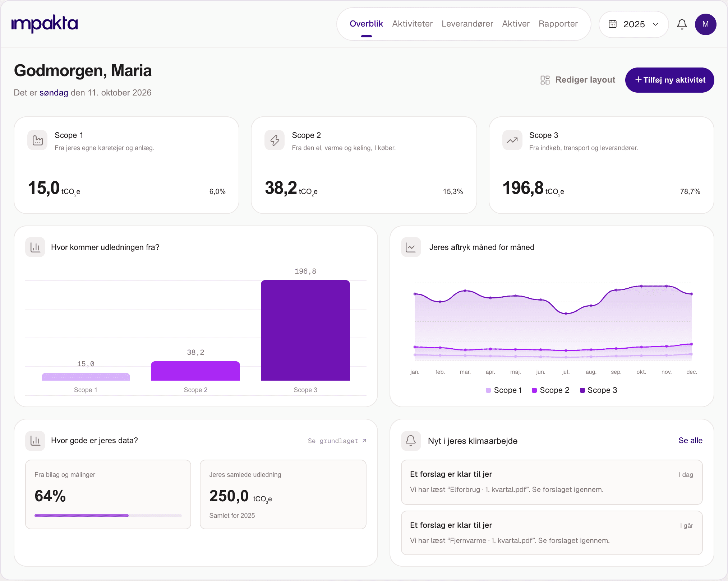The width and height of the screenshot is (728, 581).
Task: Click the arrow icon after 'Se grundlaget'
Action: tap(364, 441)
